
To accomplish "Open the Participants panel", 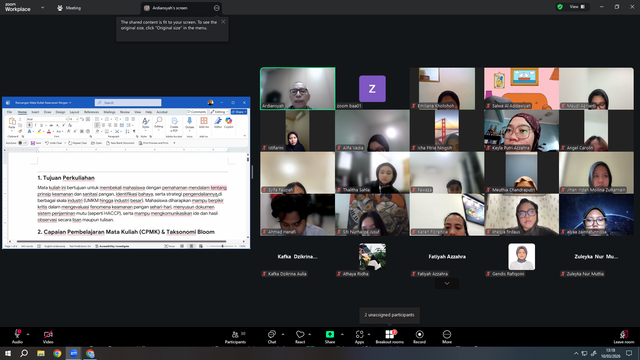I will (x=236, y=337).
